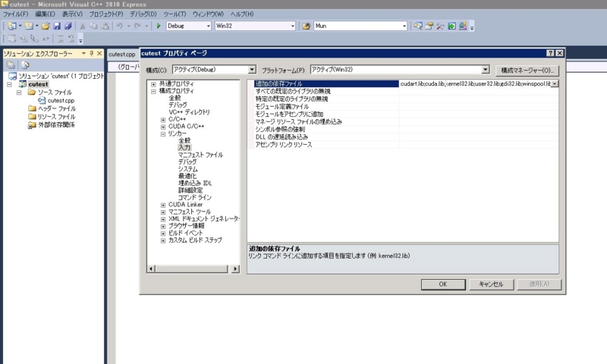Image resolution: width=607 pixels, height=364 pixels.
Task: Open the ツール(T) menu
Action: click(x=175, y=14)
